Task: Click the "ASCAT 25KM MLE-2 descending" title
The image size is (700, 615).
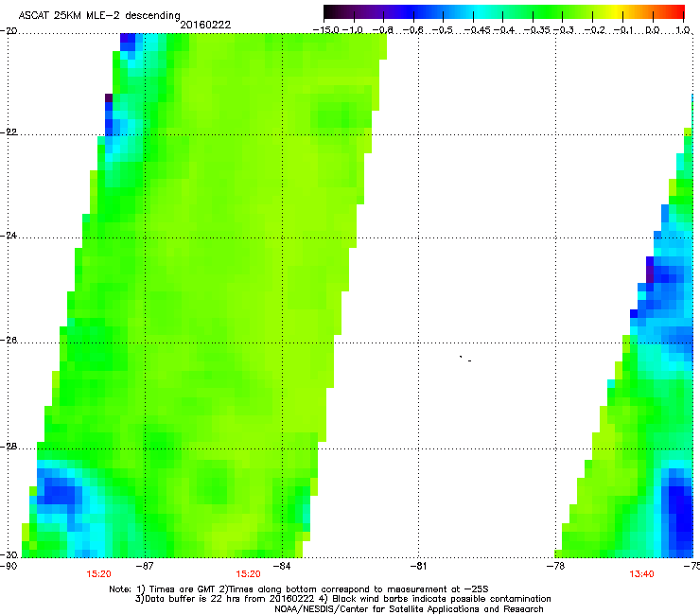Action: [99, 16]
